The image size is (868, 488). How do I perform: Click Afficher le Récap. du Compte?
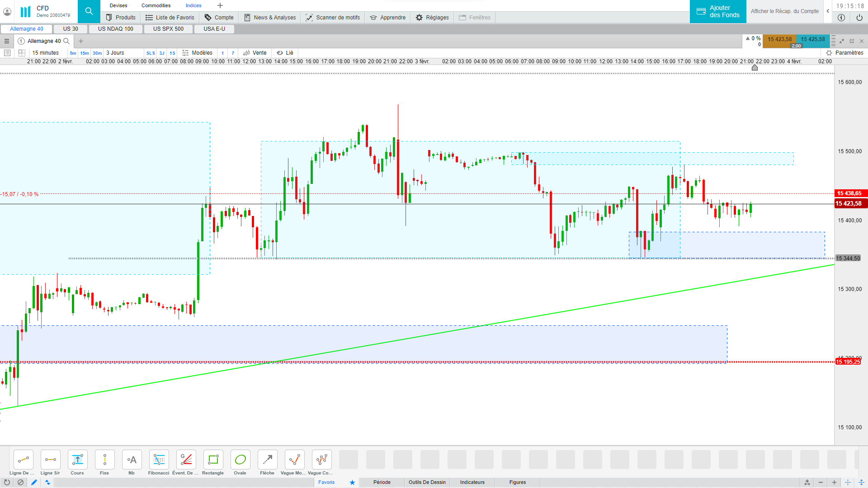784,11
